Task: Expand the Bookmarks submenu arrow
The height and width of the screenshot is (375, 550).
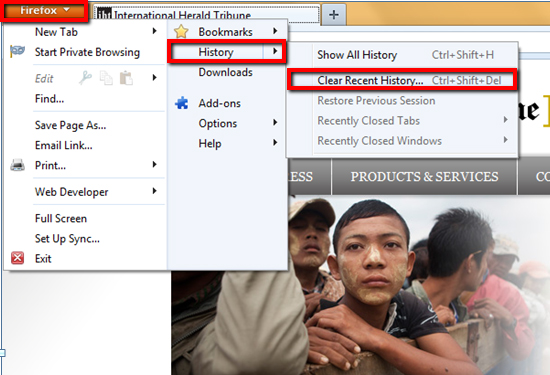Action: pos(275,31)
